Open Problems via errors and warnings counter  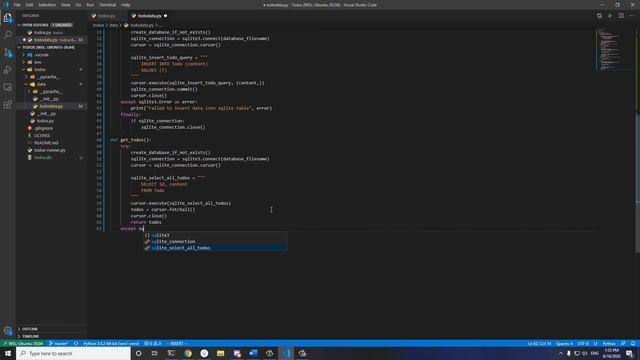pyautogui.click(x=153, y=344)
